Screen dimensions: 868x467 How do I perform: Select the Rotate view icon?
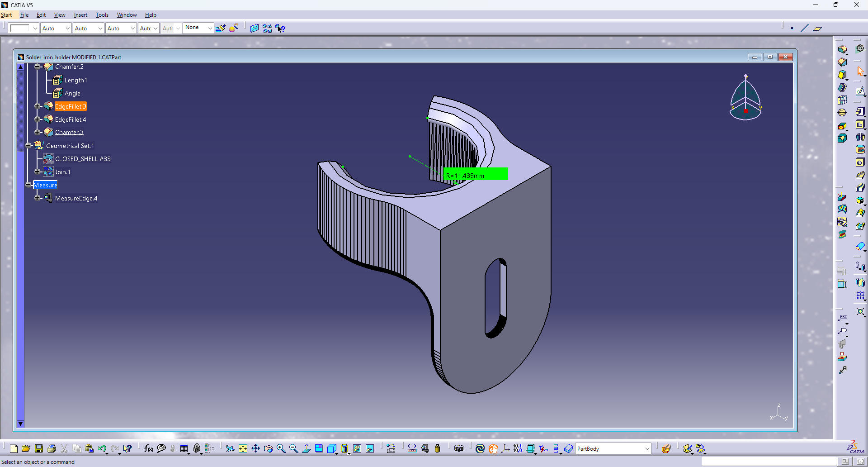click(x=268, y=448)
